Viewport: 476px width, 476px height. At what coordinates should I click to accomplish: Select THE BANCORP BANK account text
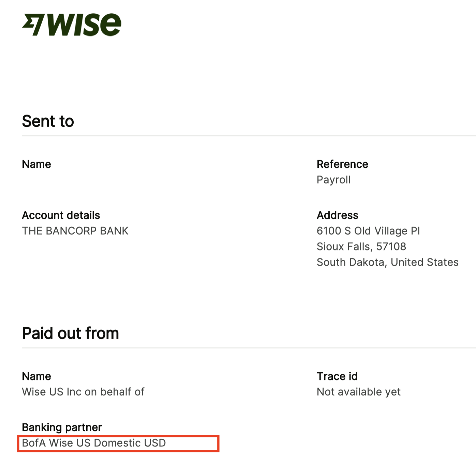[75, 231]
